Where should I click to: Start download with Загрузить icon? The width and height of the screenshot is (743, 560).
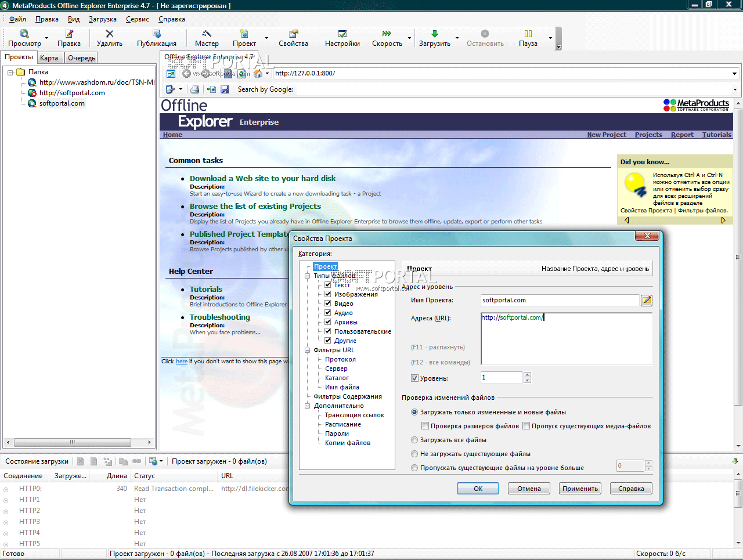[x=435, y=34]
